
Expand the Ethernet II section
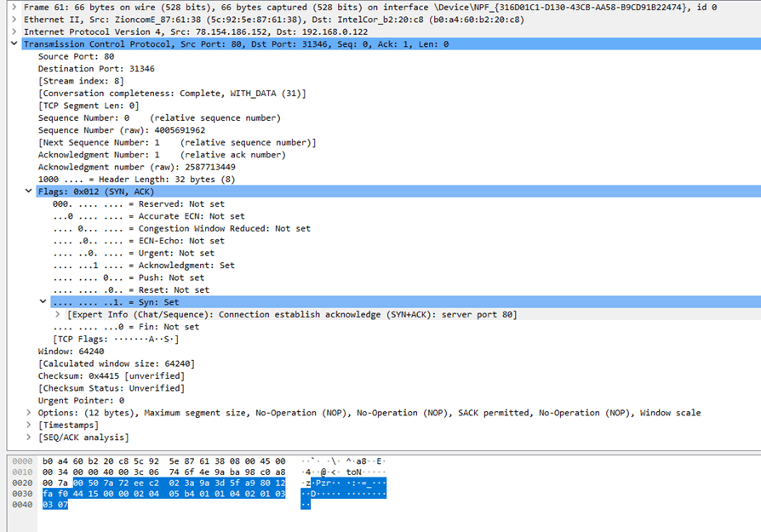pyautogui.click(x=14, y=20)
